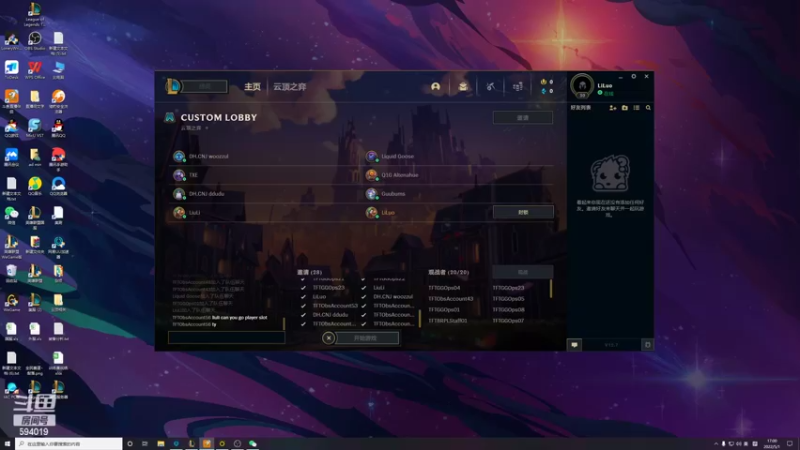
Task: Select spectator TFTGGOps07
Action: pos(508,321)
